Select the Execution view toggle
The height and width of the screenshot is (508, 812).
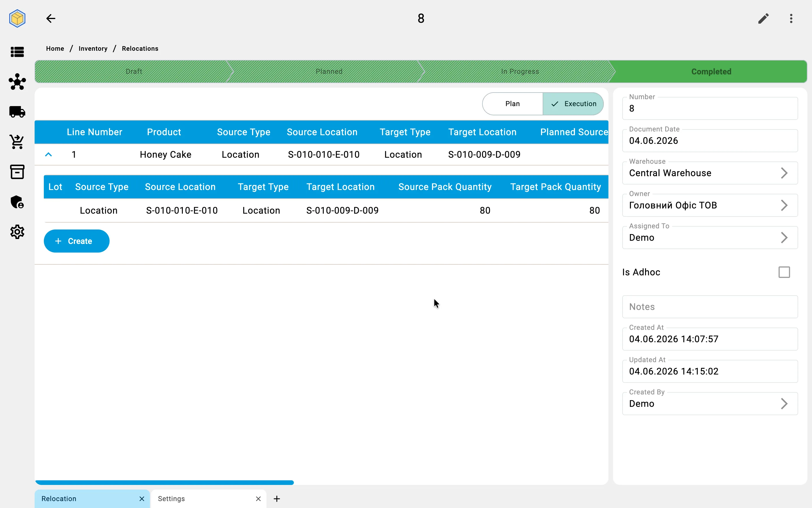(573, 104)
